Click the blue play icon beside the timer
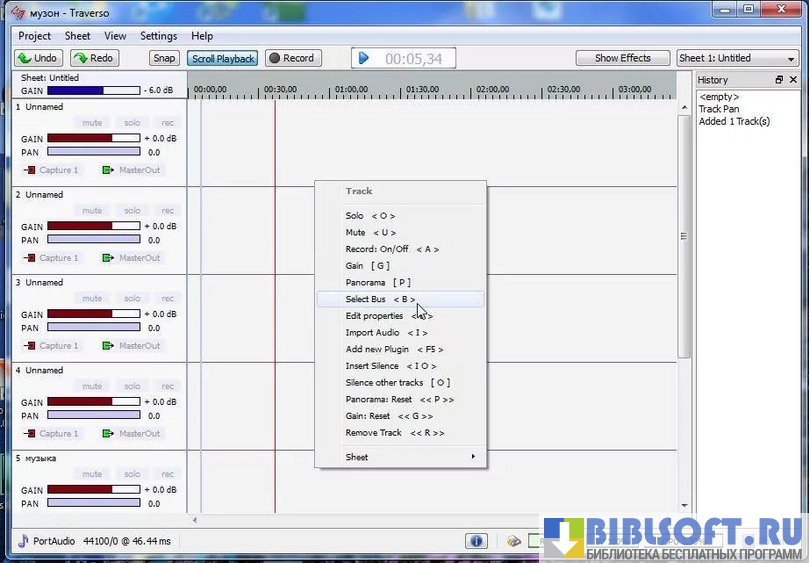The image size is (809, 563). (x=364, y=59)
